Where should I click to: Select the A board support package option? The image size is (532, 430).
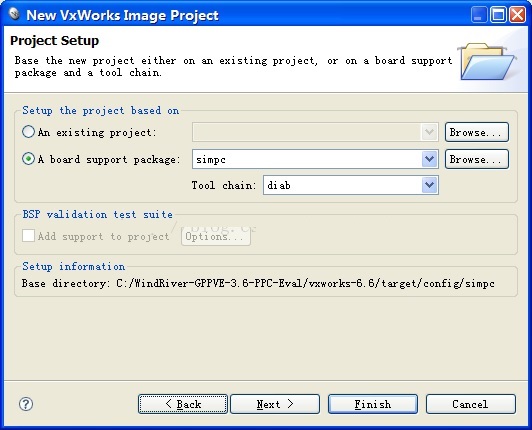(28, 159)
